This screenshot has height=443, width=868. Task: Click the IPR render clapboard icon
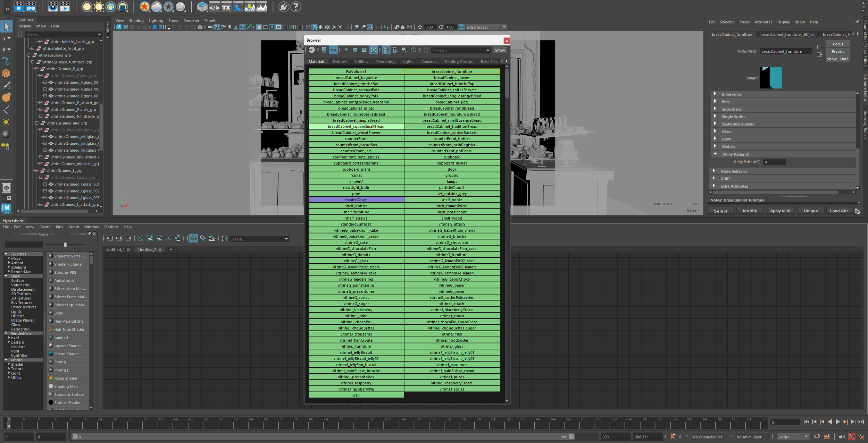pos(31,7)
